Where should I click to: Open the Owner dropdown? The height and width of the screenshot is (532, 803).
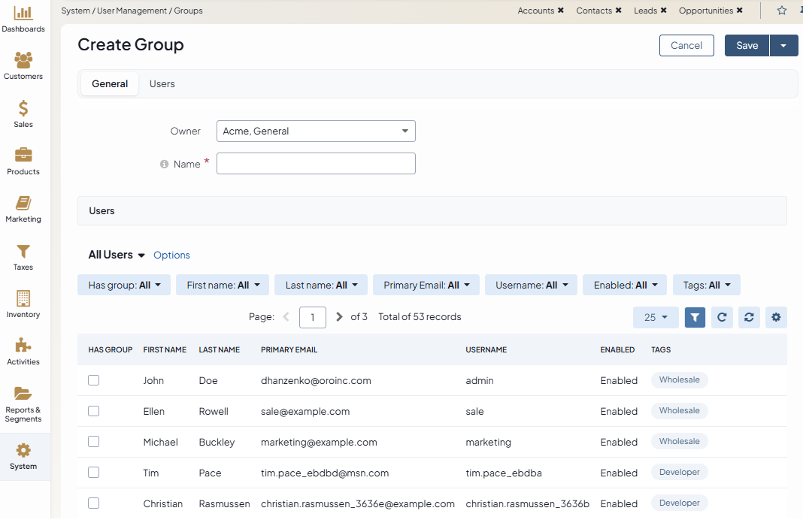316,131
